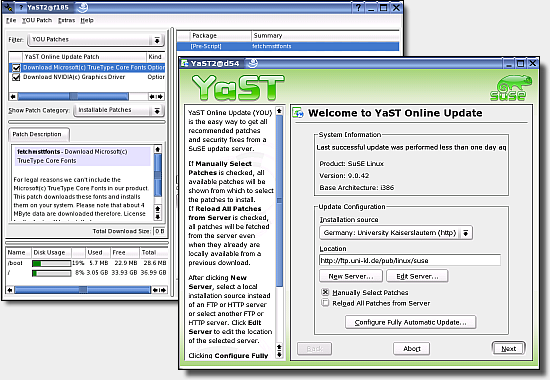Click the Patch Description vertical scrollbar track

[x=157, y=179]
